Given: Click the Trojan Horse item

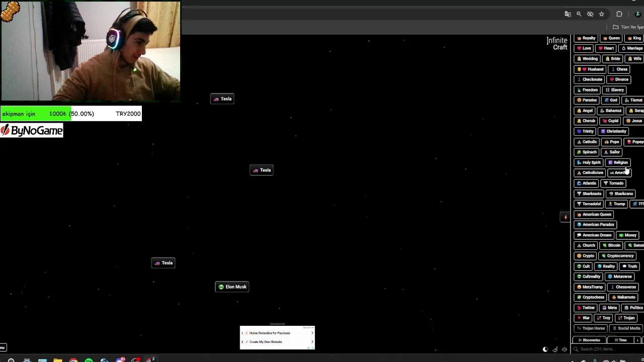Looking at the screenshot, I should [591, 328].
